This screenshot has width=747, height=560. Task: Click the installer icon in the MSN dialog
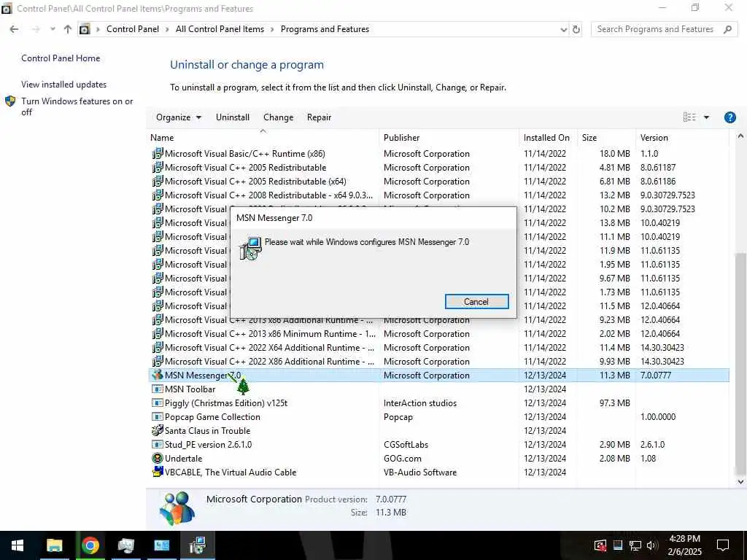pyautogui.click(x=250, y=248)
